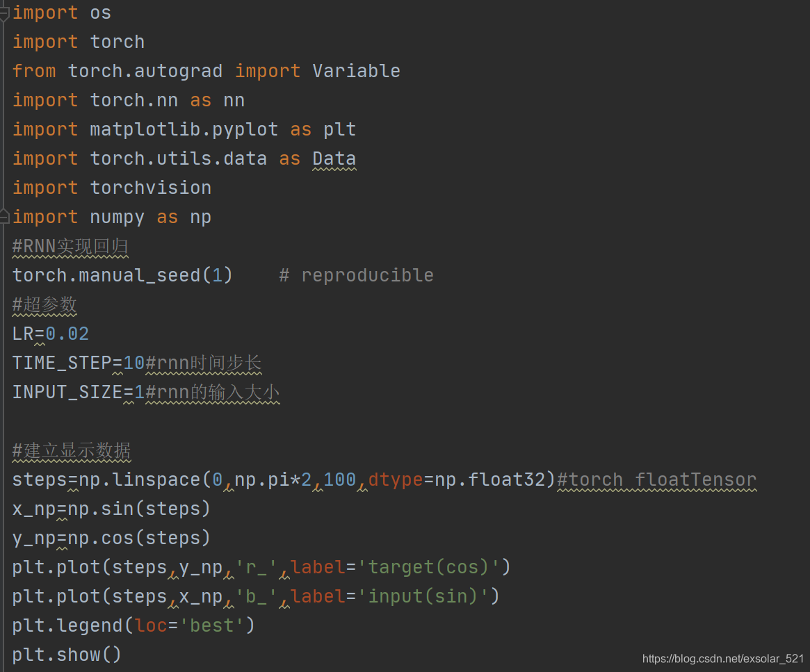
Task: Click the underlined 'Data' alias
Action: point(334,158)
